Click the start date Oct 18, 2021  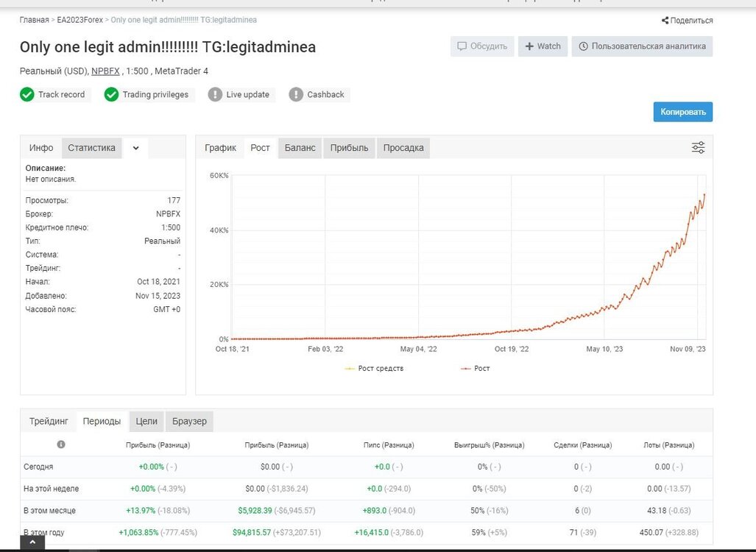point(158,282)
